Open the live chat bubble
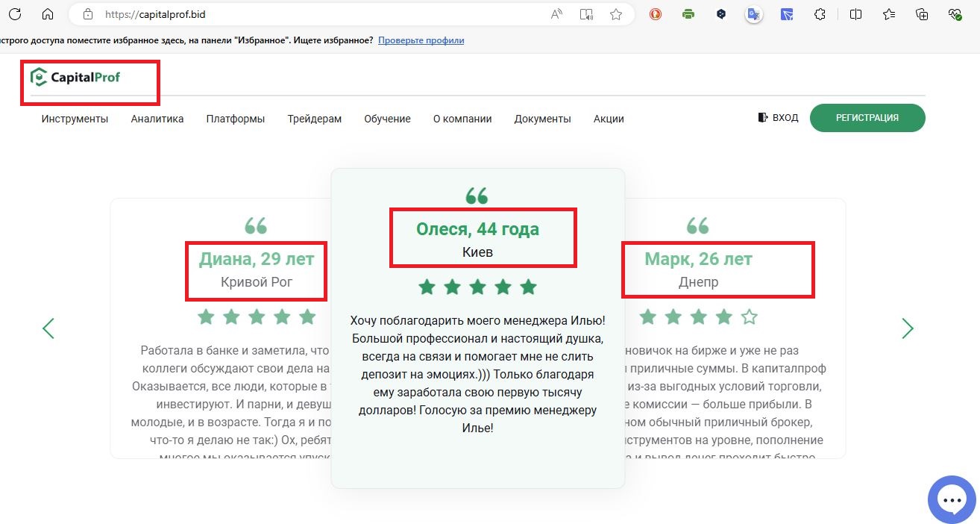Viewport: 980px width, 524px height. click(951, 500)
